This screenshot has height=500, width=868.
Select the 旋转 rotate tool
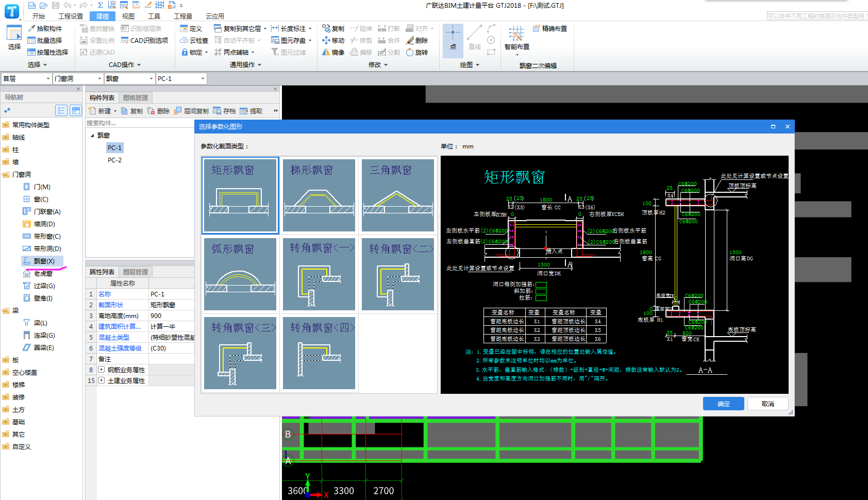(417, 52)
